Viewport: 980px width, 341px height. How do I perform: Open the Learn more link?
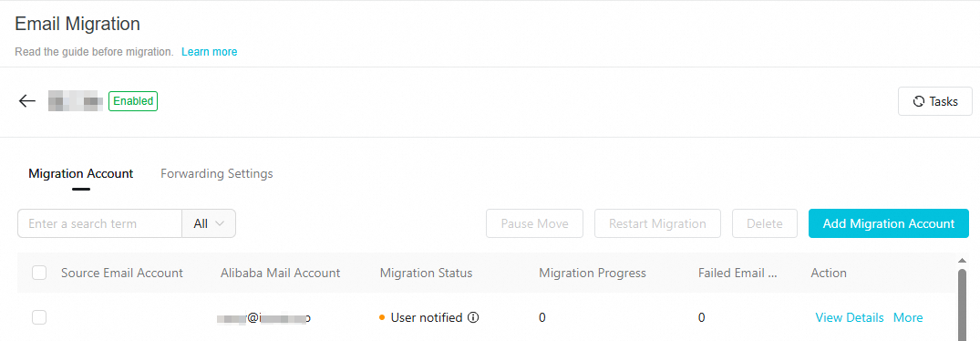pos(210,52)
